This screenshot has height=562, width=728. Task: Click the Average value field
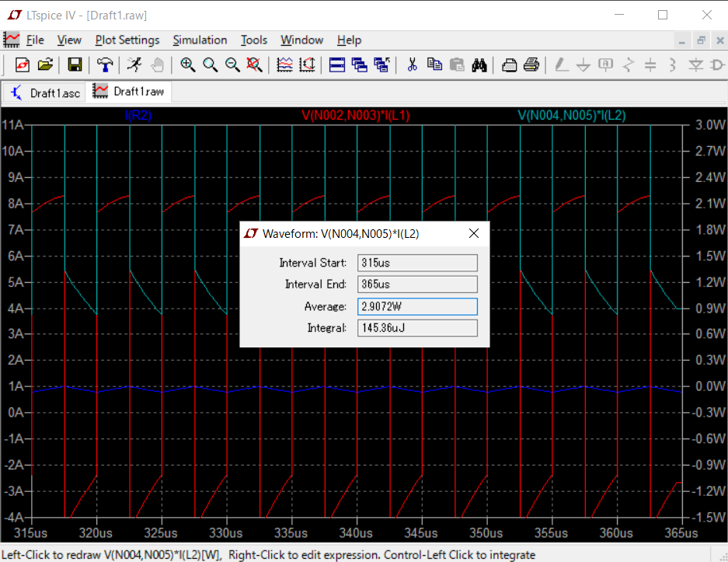[x=417, y=306]
